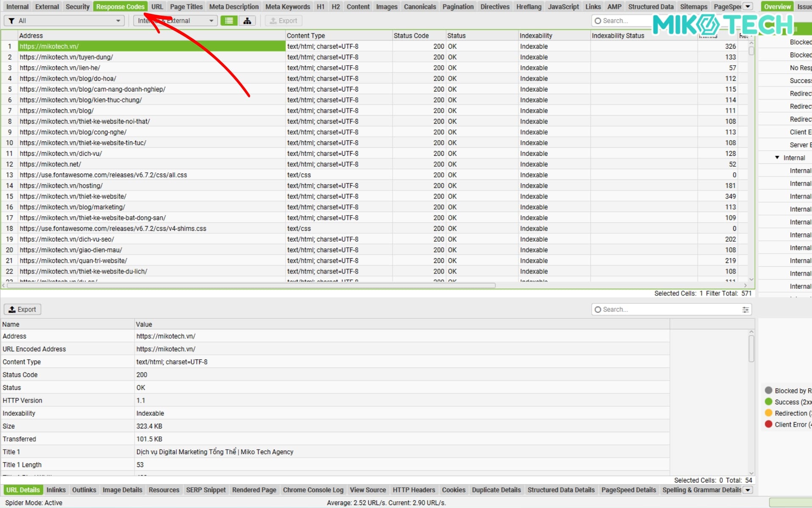Screen dimensions: 812x508
Task: Click the lower panel Export button
Action: [23, 309]
